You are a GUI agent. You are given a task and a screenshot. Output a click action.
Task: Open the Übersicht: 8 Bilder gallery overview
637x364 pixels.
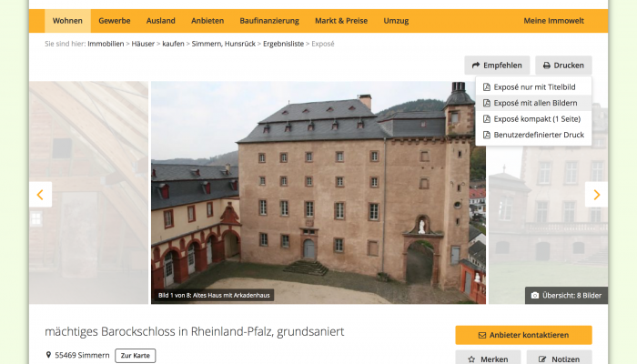(x=566, y=296)
